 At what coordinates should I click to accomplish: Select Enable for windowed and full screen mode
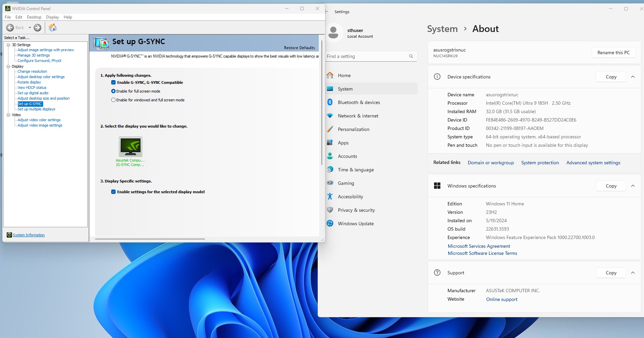pos(114,100)
